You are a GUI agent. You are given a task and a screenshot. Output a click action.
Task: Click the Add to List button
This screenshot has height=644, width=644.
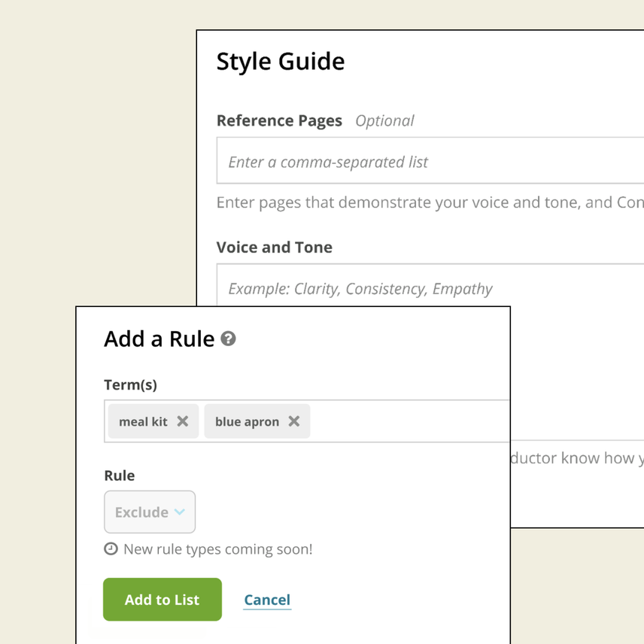(x=162, y=600)
